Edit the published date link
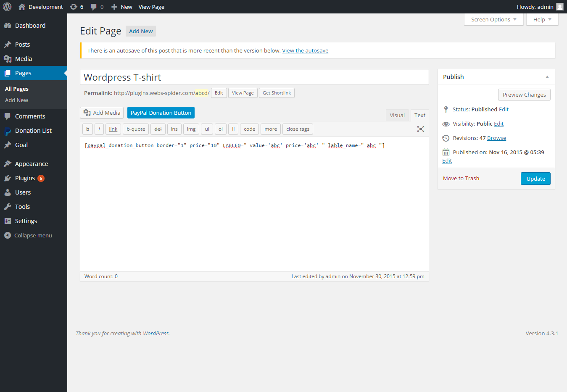This screenshot has height=392, width=567. [x=447, y=160]
